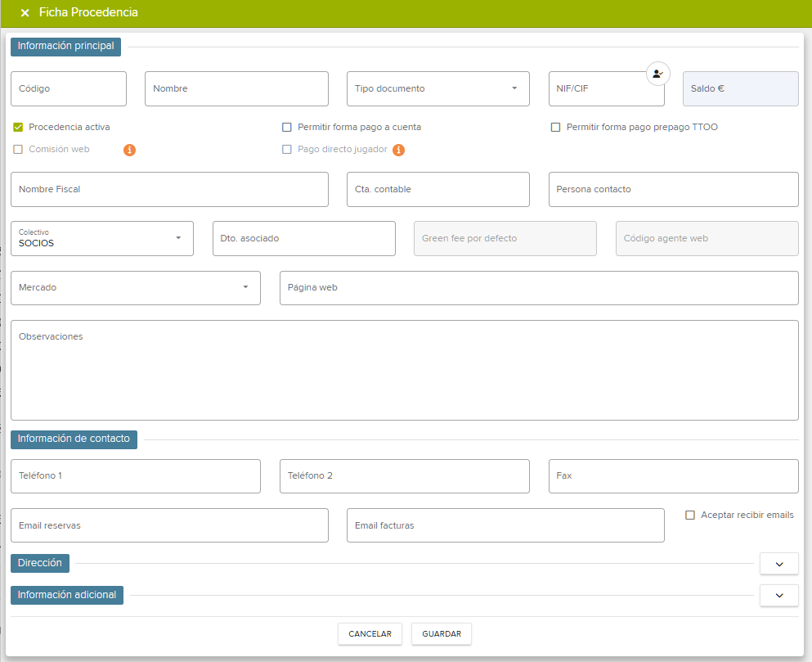
Task: Click the Información de contacto section header
Action: [x=74, y=439]
